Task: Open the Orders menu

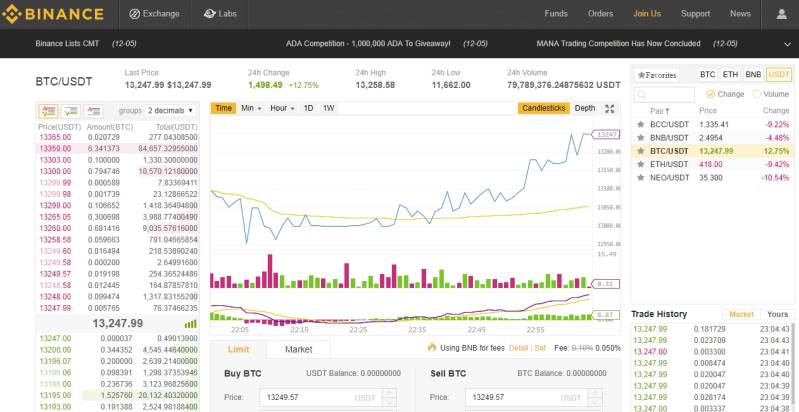Action: tap(600, 14)
